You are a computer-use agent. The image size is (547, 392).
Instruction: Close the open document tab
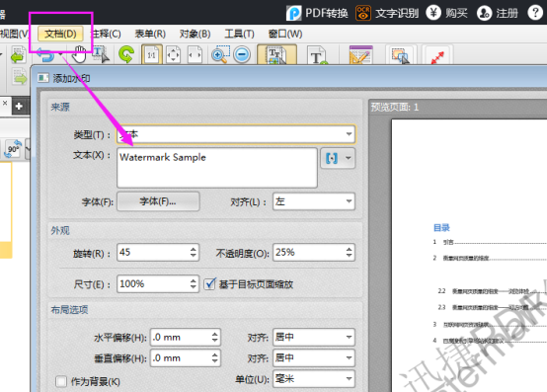click(x=5, y=104)
